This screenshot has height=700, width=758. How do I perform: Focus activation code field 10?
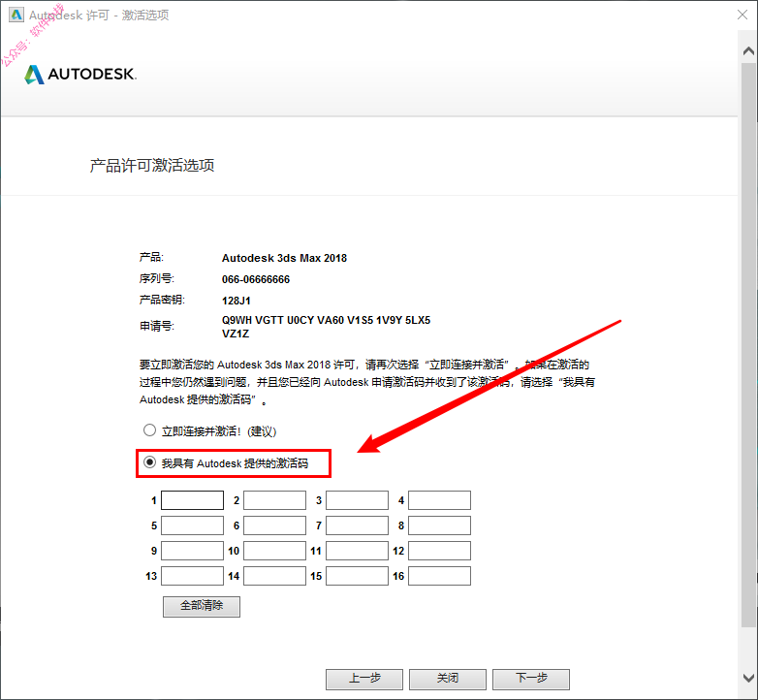pyautogui.click(x=274, y=551)
